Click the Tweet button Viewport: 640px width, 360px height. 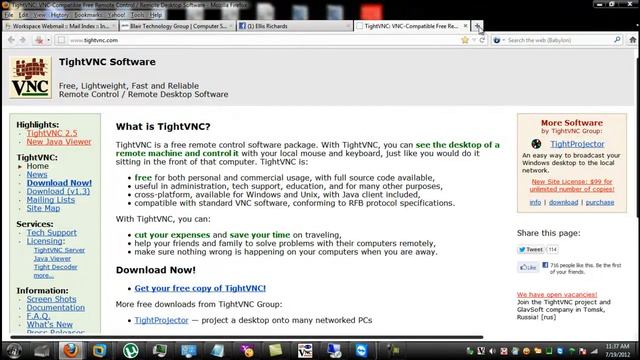click(531, 249)
